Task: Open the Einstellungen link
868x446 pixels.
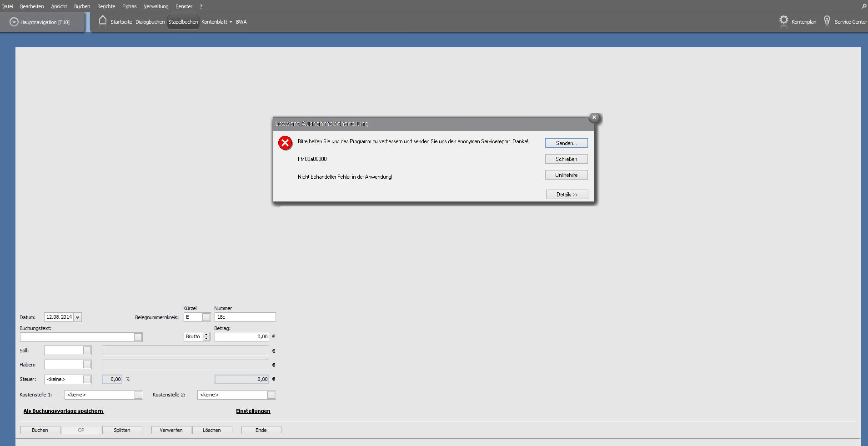Action: click(x=253, y=411)
